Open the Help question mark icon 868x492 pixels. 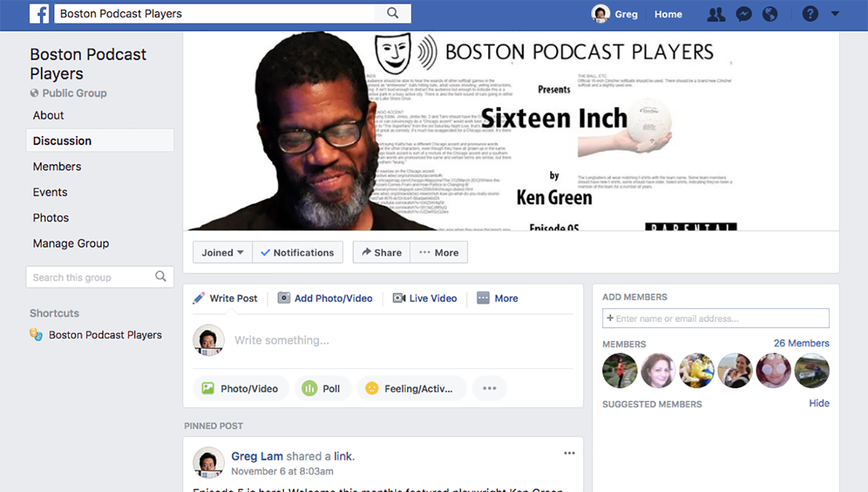coord(810,14)
